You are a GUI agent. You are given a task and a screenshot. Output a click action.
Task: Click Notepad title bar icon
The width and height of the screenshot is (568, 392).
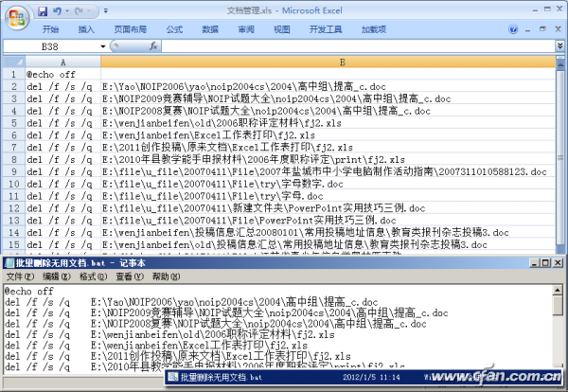point(9,262)
